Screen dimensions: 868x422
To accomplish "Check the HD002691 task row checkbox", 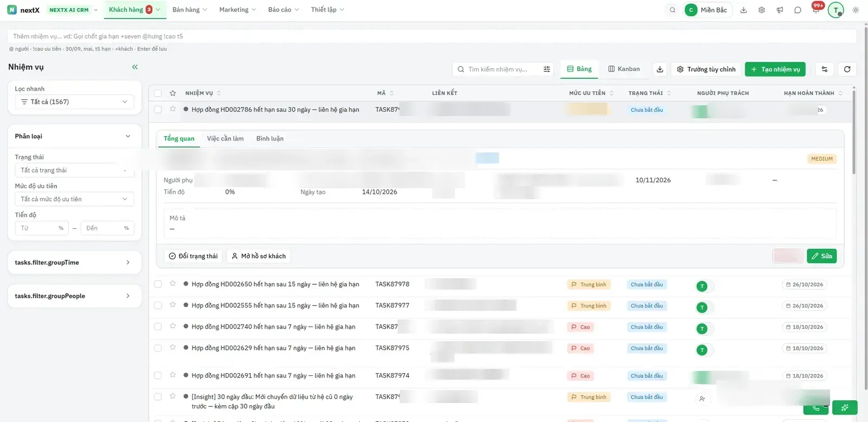I will tap(158, 375).
